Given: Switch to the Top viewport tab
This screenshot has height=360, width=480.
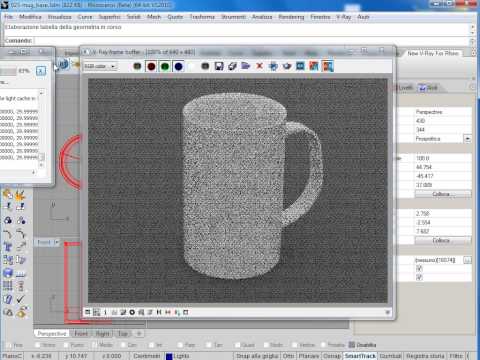Looking at the screenshot, I should coord(123,333).
